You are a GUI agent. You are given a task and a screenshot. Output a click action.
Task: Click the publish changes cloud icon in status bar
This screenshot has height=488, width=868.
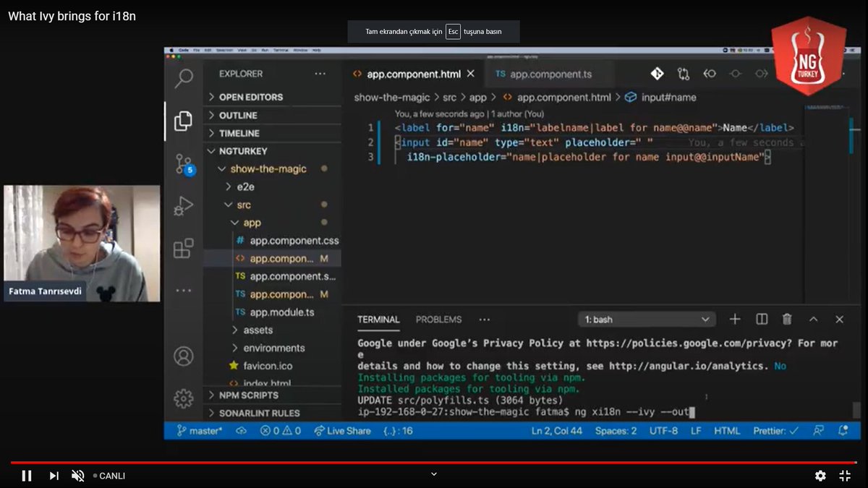point(241,431)
